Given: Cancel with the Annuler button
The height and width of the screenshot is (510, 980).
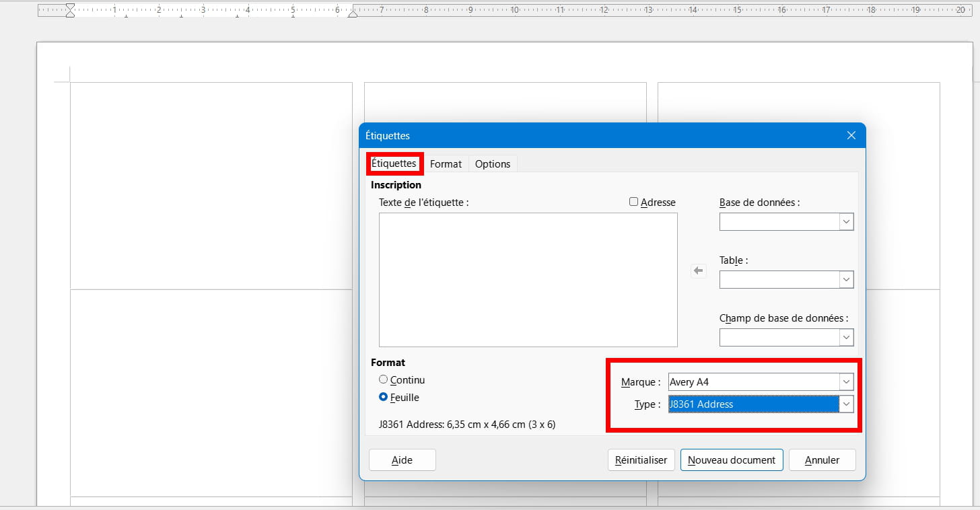Looking at the screenshot, I should 822,460.
